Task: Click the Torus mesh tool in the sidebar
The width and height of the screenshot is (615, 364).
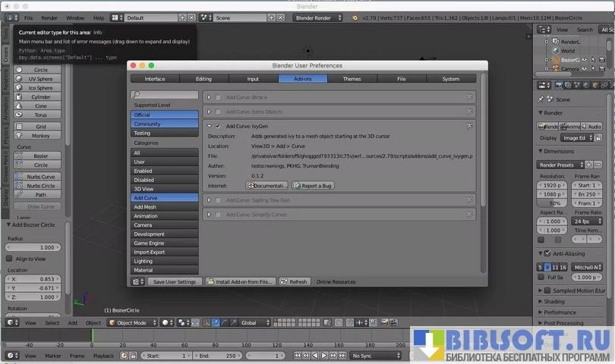Action: [x=40, y=115]
